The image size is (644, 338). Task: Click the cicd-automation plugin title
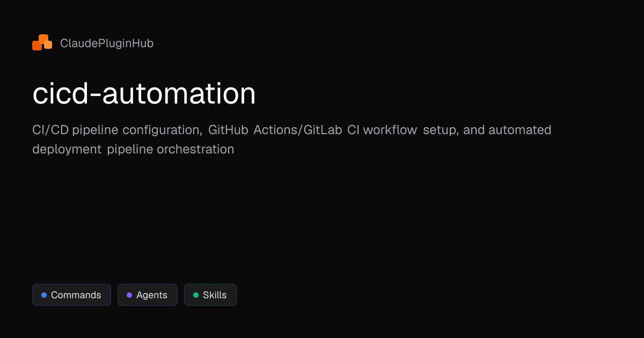144,94
